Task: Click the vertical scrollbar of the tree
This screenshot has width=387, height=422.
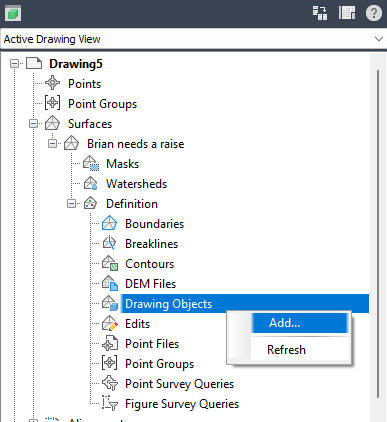Action: (378, 233)
